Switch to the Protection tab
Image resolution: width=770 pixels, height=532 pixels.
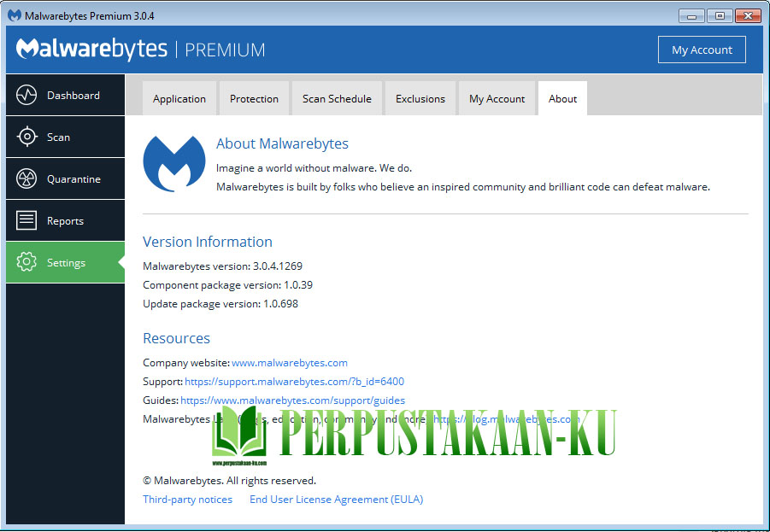point(254,99)
